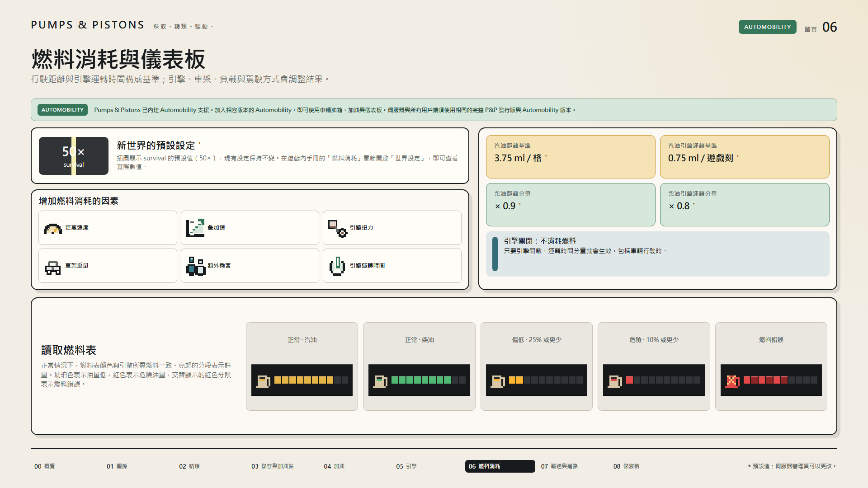Click the acceleration chart icon for 急加速
868x488 pixels.
[195, 228]
